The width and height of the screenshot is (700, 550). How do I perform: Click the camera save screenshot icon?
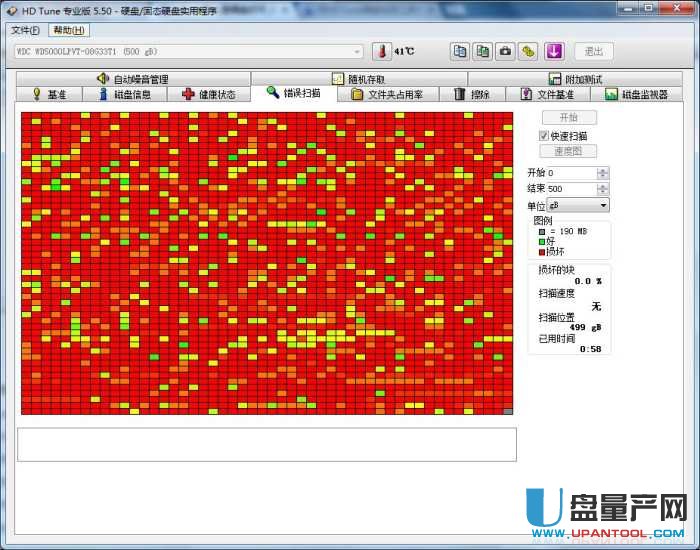506,51
